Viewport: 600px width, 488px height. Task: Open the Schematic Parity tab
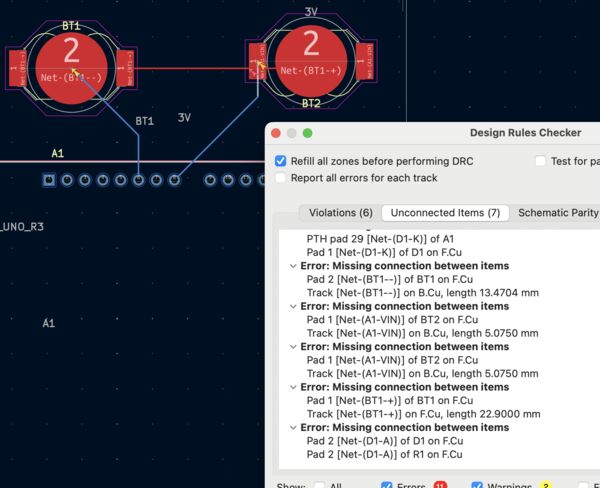(x=558, y=213)
